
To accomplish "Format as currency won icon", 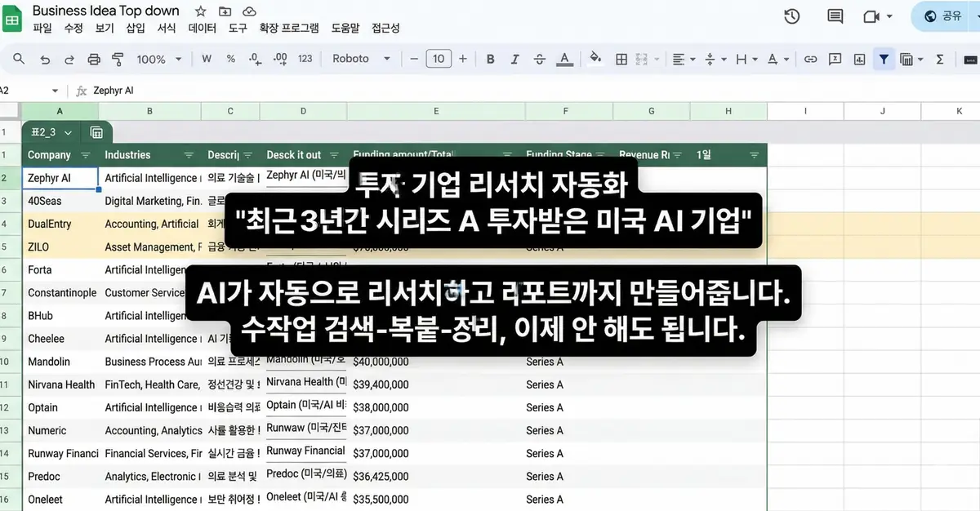I will 206,59.
